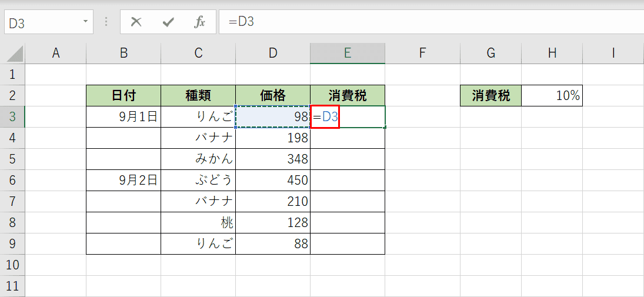The width and height of the screenshot is (644, 297).
Task: Select row 11 header
Action: click(12, 286)
